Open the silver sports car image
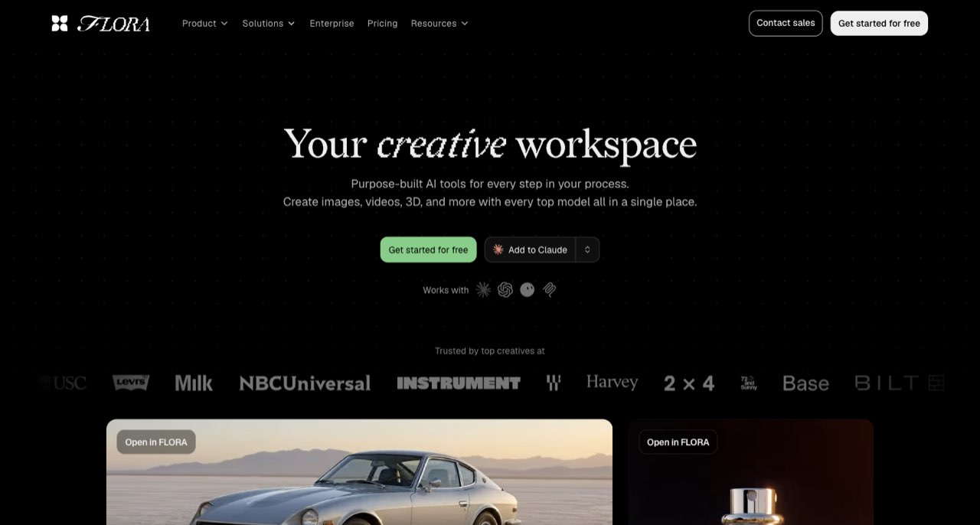This screenshot has height=525, width=980. (359, 472)
